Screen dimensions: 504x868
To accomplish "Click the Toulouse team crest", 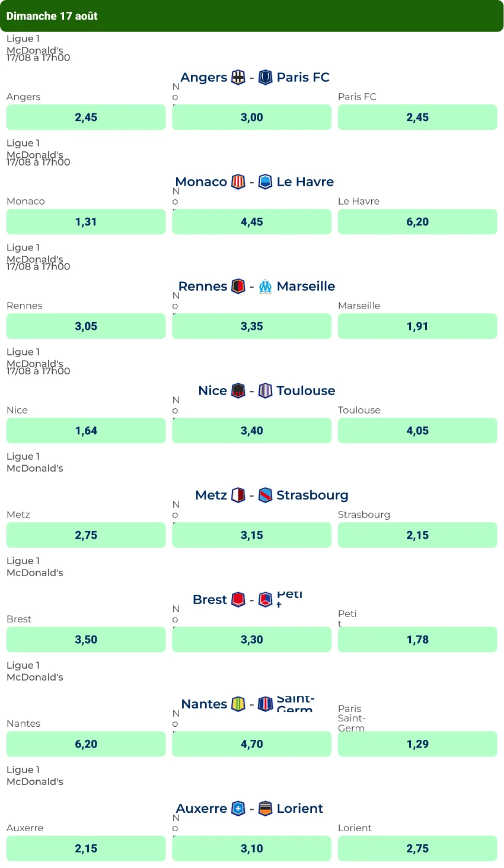I will coord(266,391).
